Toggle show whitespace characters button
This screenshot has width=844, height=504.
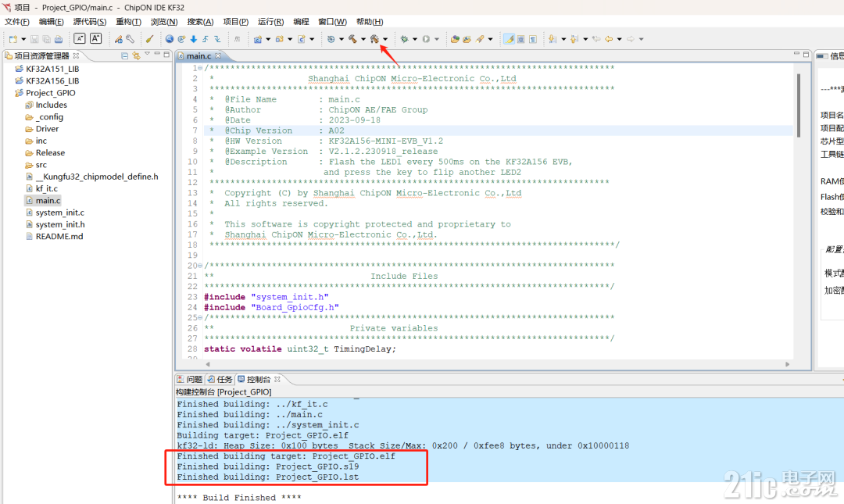[533, 39]
